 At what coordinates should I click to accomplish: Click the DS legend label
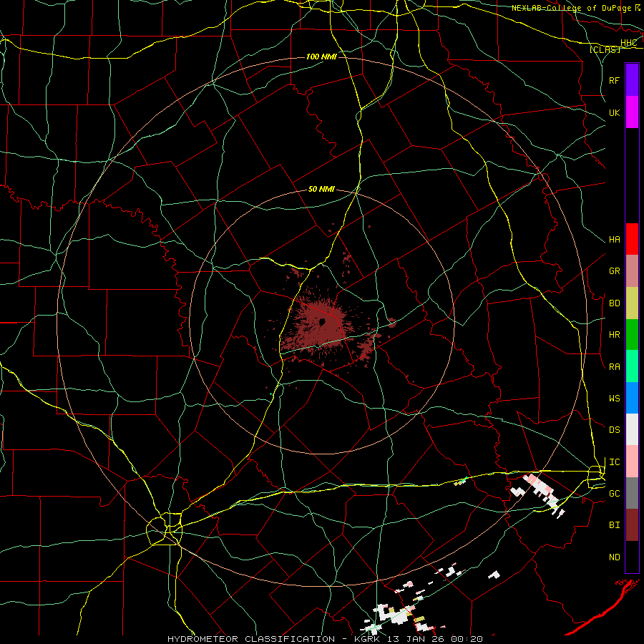(x=615, y=430)
